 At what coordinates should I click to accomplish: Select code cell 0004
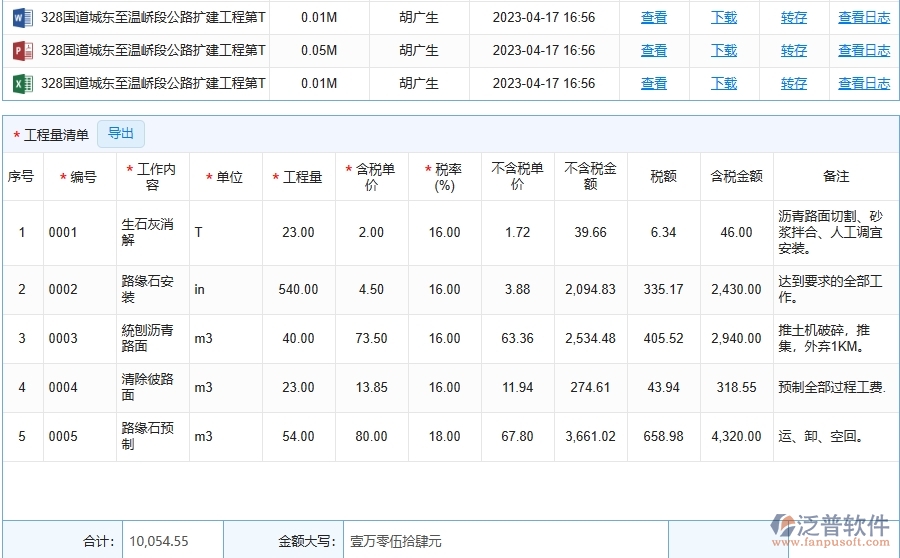coord(80,387)
